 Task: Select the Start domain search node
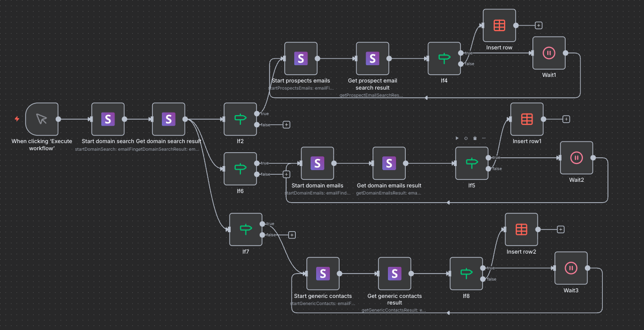point(108,119)
